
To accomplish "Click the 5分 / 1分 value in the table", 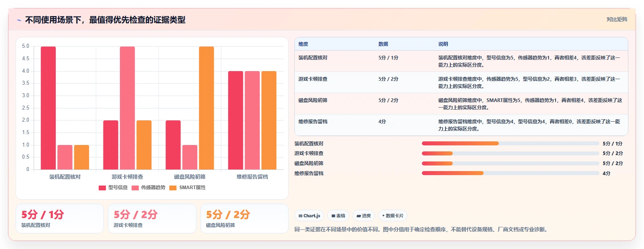I will click(389, 58).
